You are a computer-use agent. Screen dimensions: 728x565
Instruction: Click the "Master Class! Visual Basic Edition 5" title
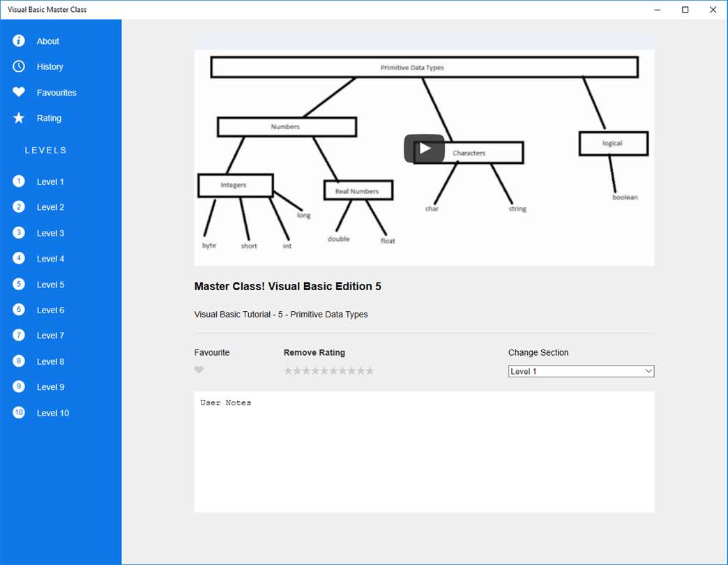[288, 287]
